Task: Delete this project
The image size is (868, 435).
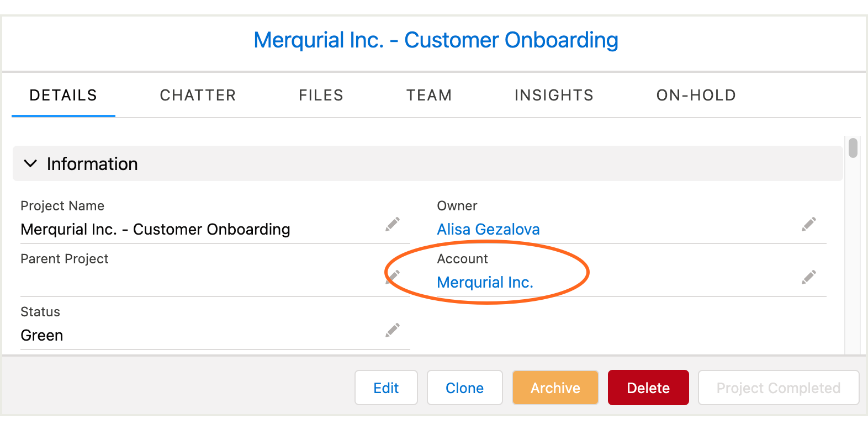Action: 648,388
